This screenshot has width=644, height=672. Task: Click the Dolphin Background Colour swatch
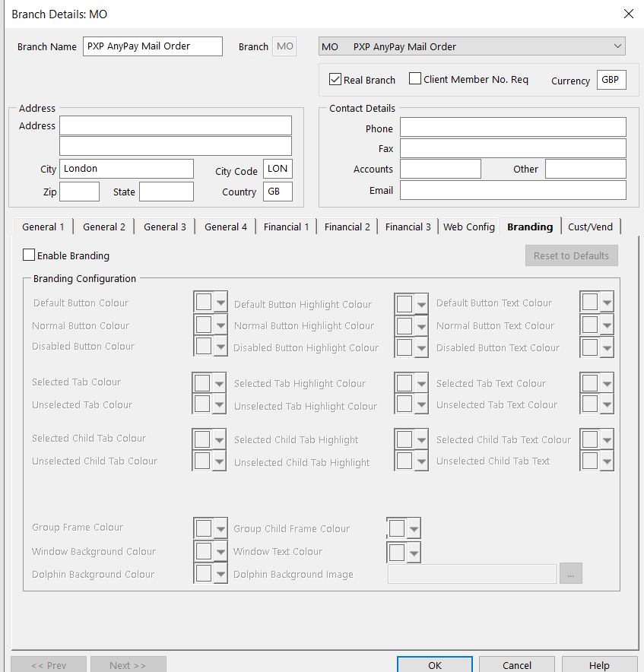(204, 573)
